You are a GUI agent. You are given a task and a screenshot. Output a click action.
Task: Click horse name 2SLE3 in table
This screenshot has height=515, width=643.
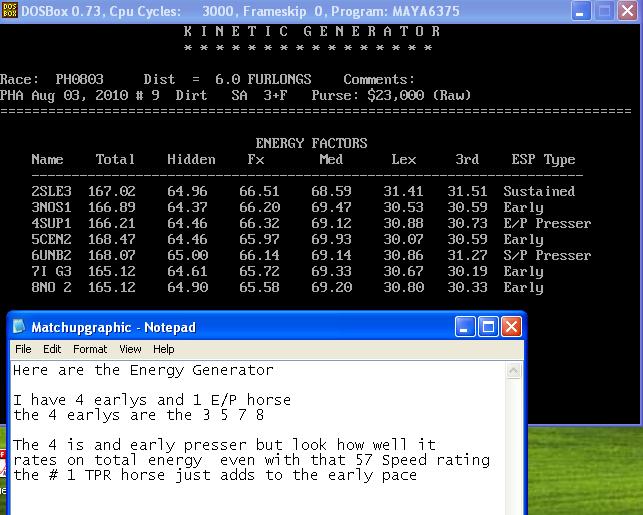(51, 191)
